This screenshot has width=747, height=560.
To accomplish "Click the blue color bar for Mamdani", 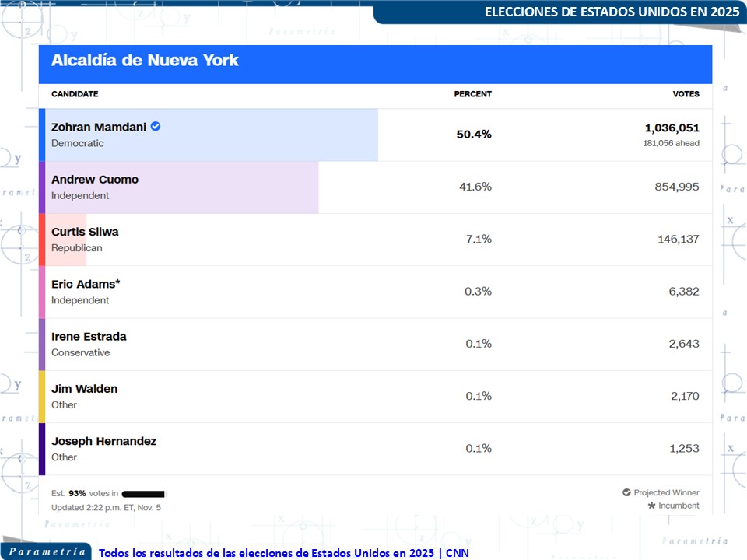I will click(42, 135).
